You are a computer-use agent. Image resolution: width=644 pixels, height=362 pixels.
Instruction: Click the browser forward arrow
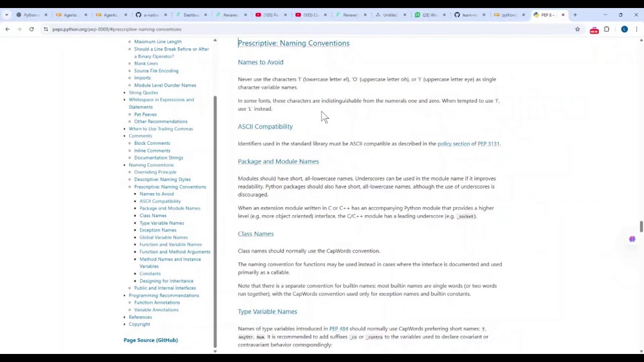point(19,29)
